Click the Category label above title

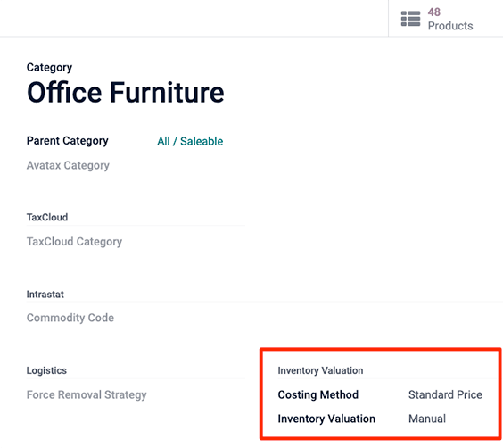pos(49,68)
